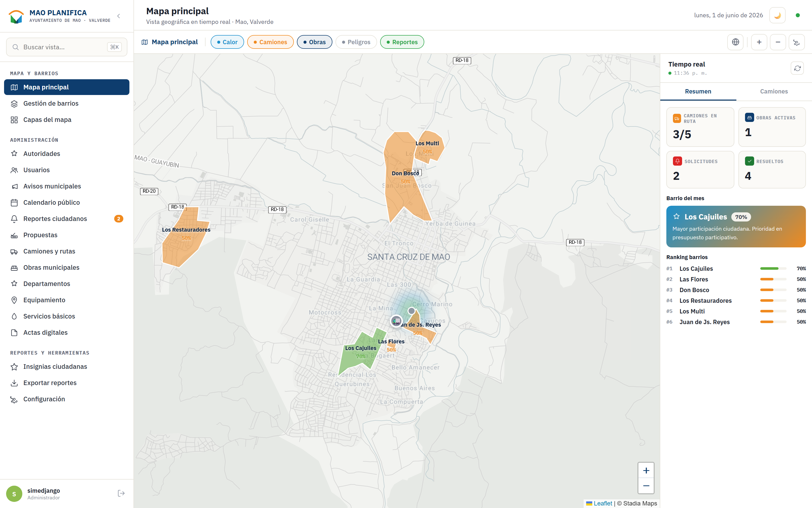Click the orange 2 badge on Reportes ciudadanos
Image resolution: width=812 pixels, height=508 pixels.
[119, 219]
